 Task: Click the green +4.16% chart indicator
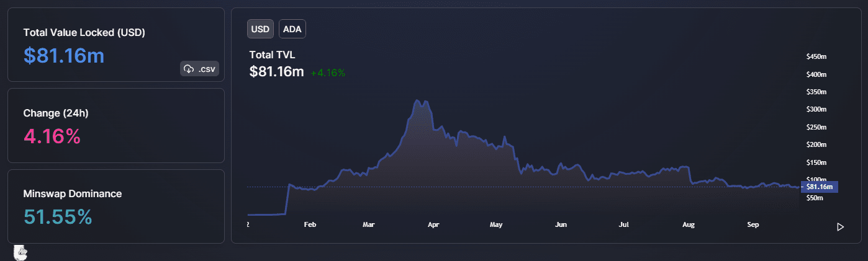(328, 73)
